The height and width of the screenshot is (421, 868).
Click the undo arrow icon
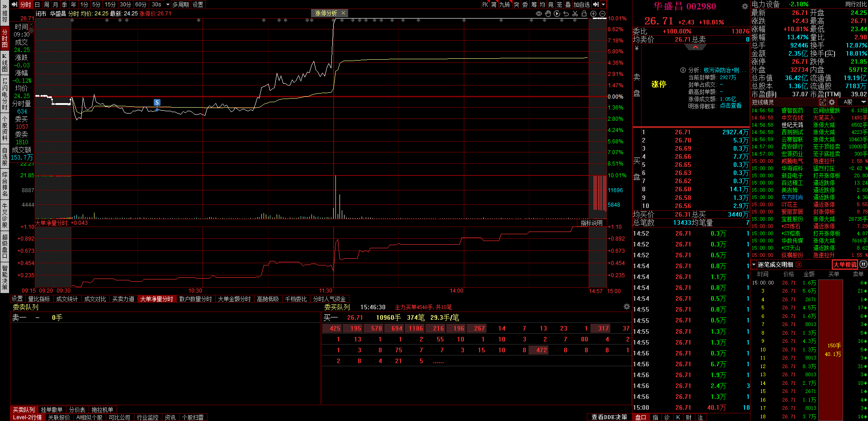click(566, 14)
